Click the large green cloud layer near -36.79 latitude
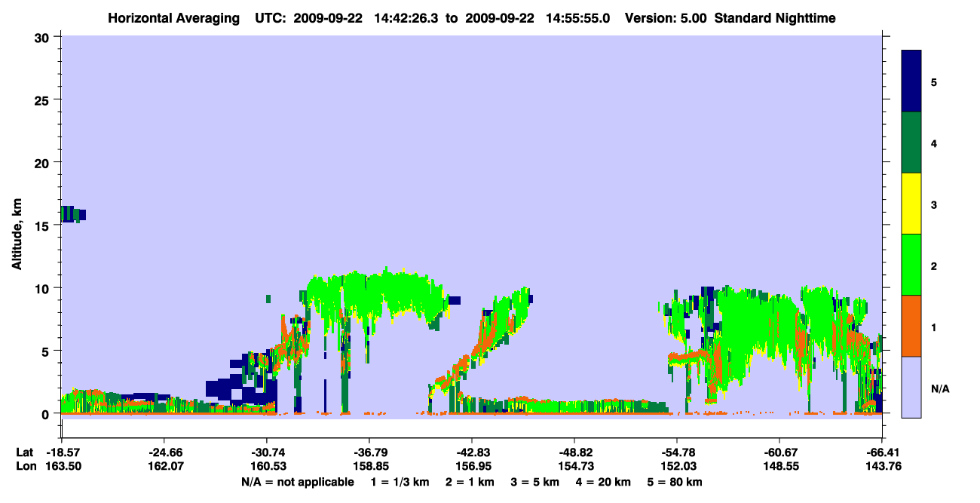This screenshot has width=980, height=503. click(377, 298)
